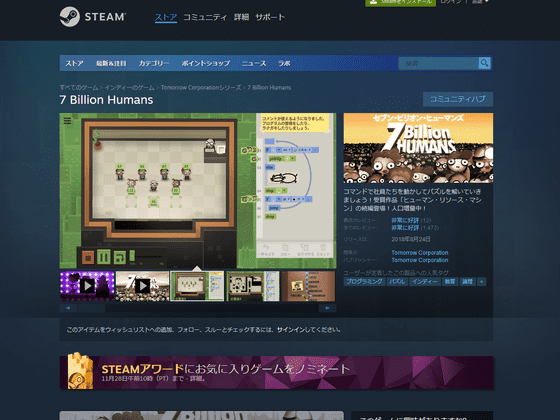
Task: Open the ニュース tab
Action: 254,63
